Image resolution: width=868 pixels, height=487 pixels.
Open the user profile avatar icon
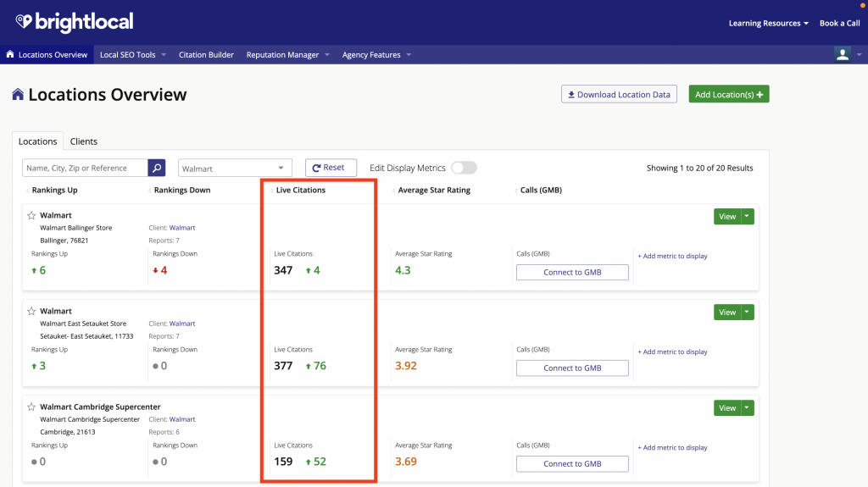tap(843, 54)
